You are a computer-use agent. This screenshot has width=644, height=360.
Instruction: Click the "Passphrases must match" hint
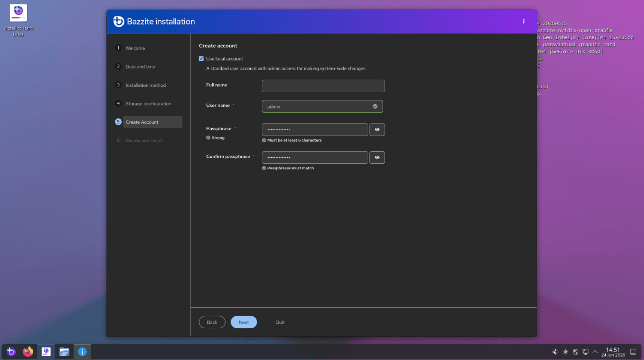pyautogui.click(x=288, y=168)
